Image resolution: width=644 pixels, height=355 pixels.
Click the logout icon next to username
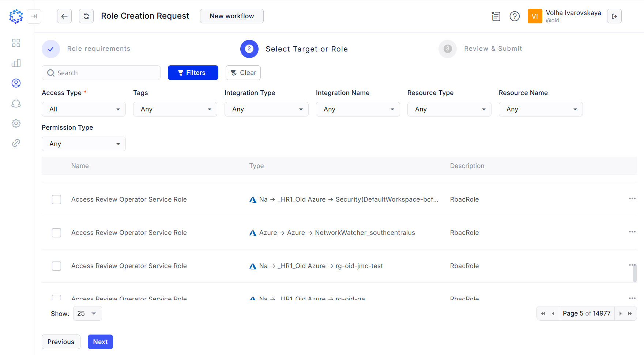coord(614,16)
